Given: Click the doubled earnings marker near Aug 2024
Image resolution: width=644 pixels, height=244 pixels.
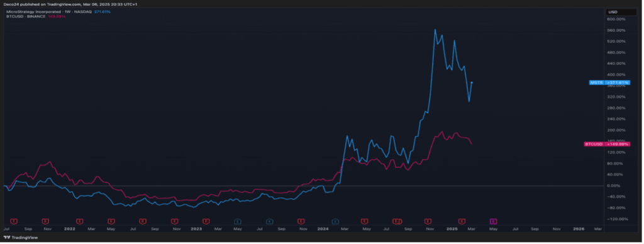Looking at the screenshot, I should (397, 221).
